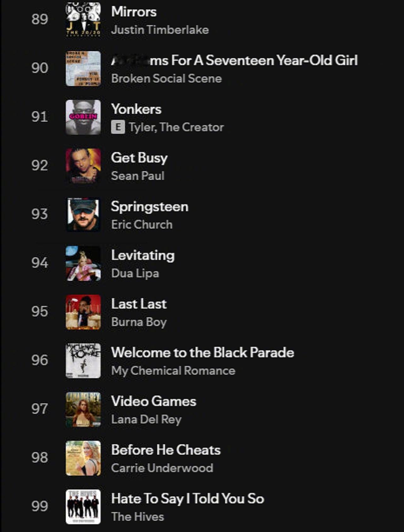The width and height of the screenshot is (404, 532).
Task: Open The Hives artist link
Action: pyautogui.click(x=137, y=517)
